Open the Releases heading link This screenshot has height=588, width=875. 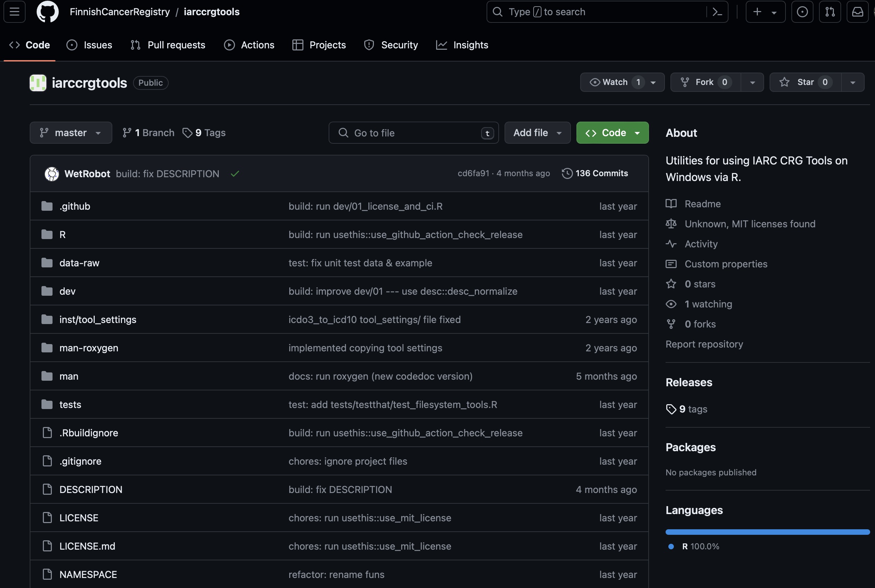[689, 382]
